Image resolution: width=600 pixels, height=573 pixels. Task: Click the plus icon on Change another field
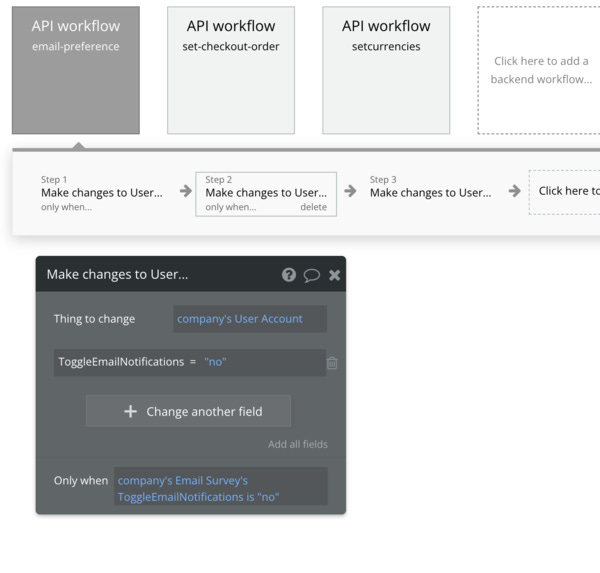[x=130, y=411]
